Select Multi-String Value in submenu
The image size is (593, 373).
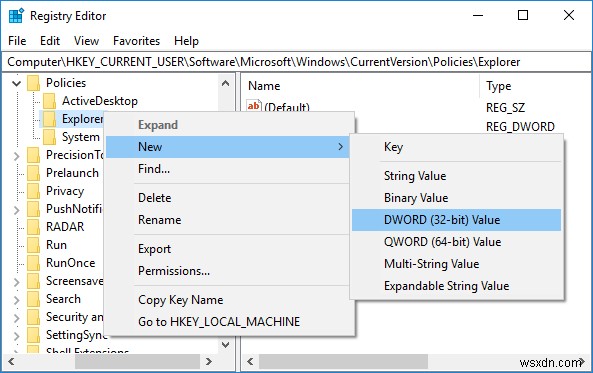click(456, 264)
